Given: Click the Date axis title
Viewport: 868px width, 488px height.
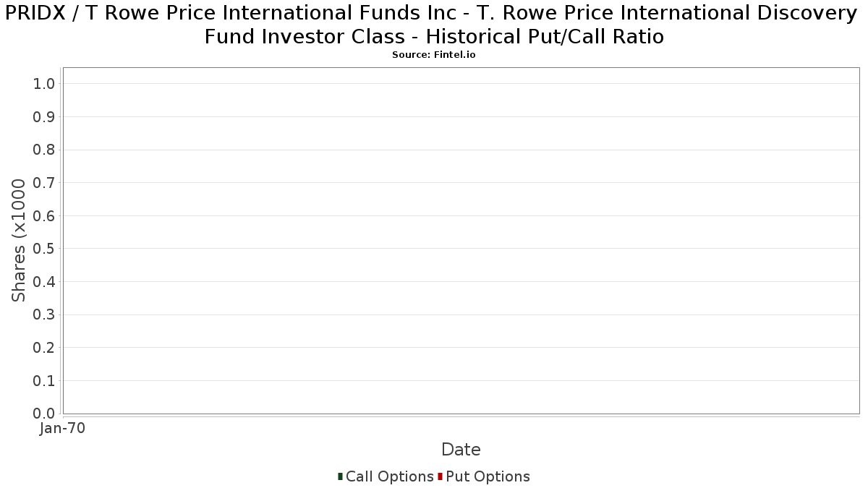Looking at the screenshot, I should click(461, 450).
